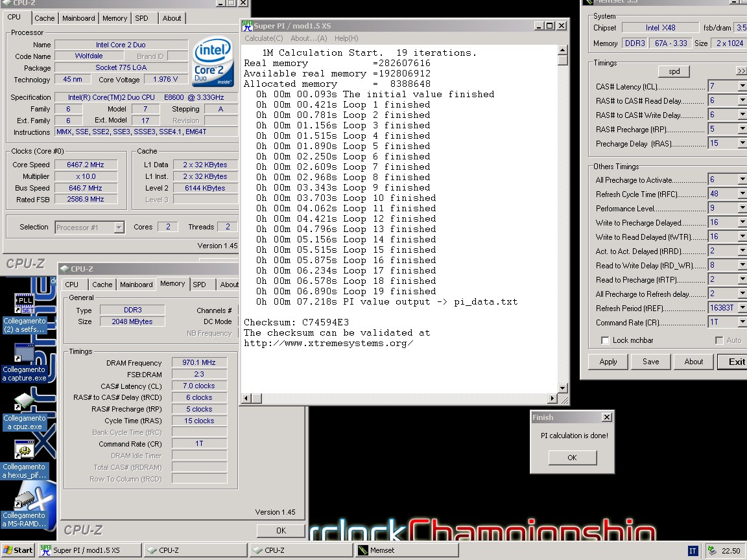This screenshot has width=747, height=560.
Task: Click the Checksum: C74594E3 line in Super PI
Action: click(x=296, y=322)
